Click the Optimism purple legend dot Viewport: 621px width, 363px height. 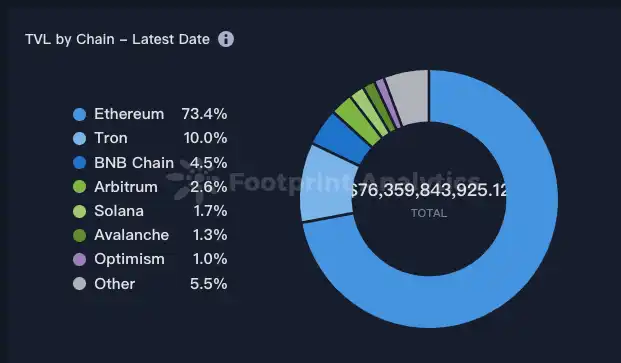tap(80, 259)
